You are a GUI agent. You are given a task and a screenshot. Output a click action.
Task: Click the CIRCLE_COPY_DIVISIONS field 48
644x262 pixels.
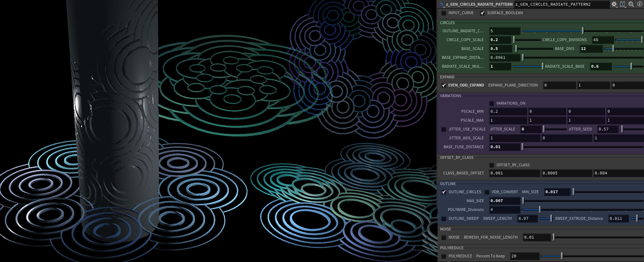click(x=603, y=40)
